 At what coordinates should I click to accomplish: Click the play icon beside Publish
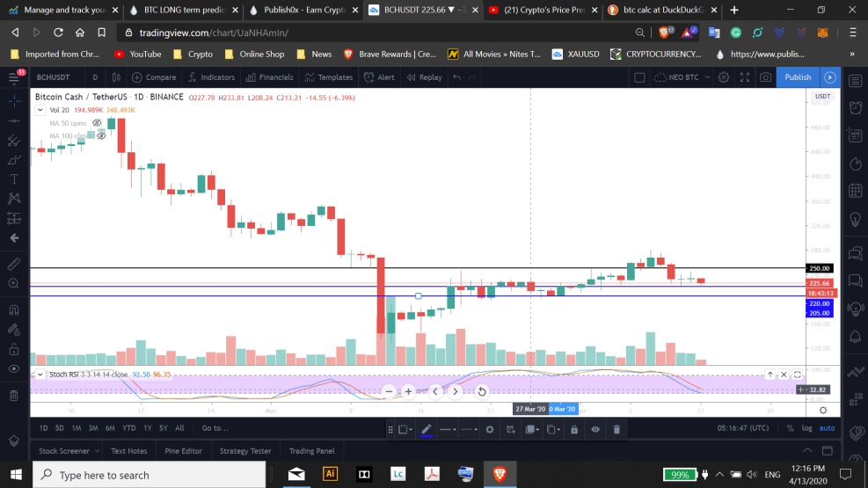pyautogui.click(x=830, y=77)
